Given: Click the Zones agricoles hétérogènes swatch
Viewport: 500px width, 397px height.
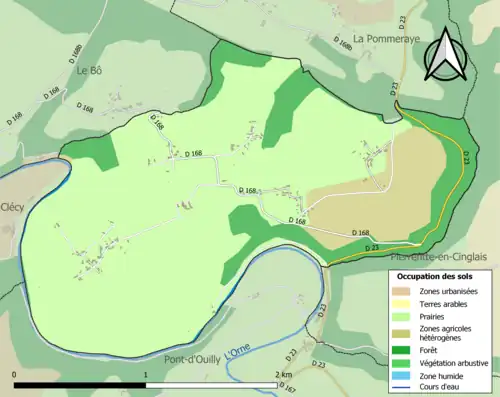Looking at the screenshot, I should coord(401,333).
